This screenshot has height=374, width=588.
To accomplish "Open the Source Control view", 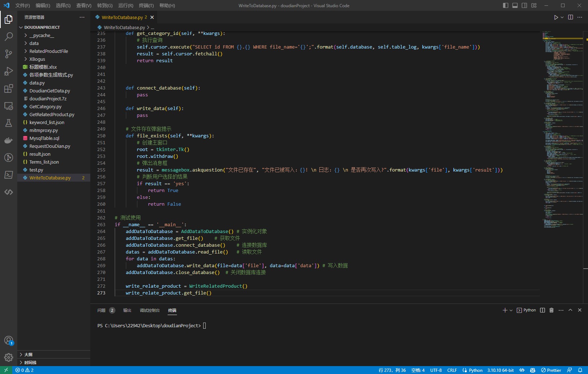I will [x=9, y=54].
